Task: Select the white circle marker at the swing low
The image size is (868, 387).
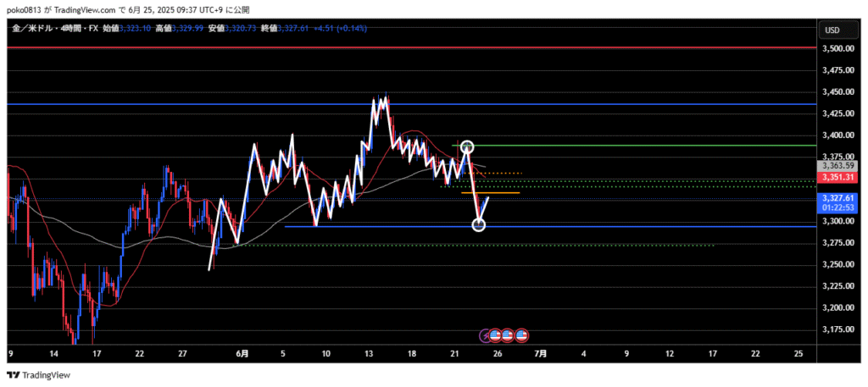Action: pyautogui.click(x=479, y=225)
